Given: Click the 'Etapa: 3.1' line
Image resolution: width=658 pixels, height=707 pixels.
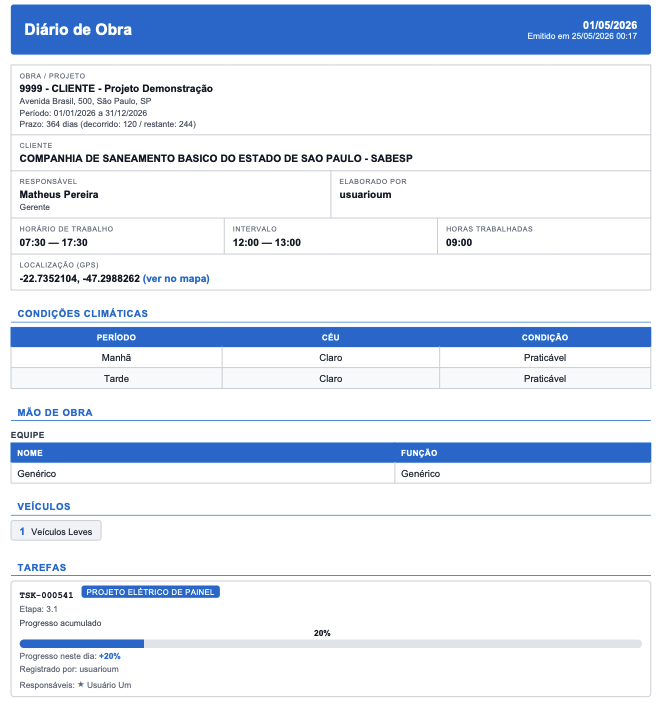Looking at the screenshot, I should (x=38, y=609).
